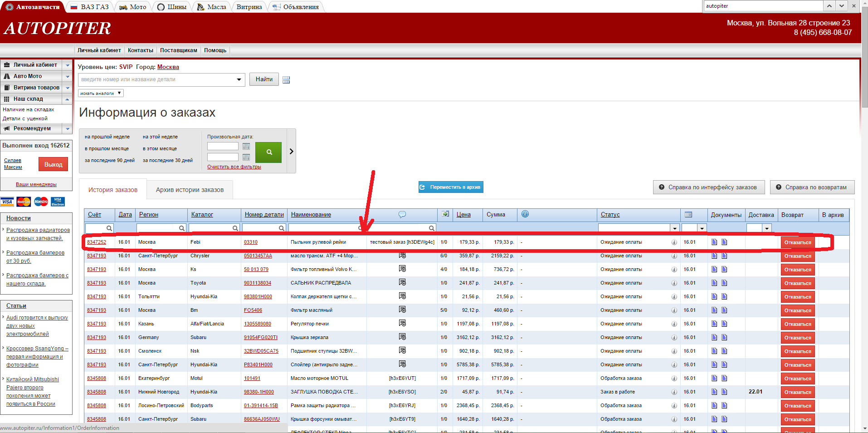Add a comment to the Germany Subaru row
The height and width of the screenshot is (433, 868).
tap(402, 337)
